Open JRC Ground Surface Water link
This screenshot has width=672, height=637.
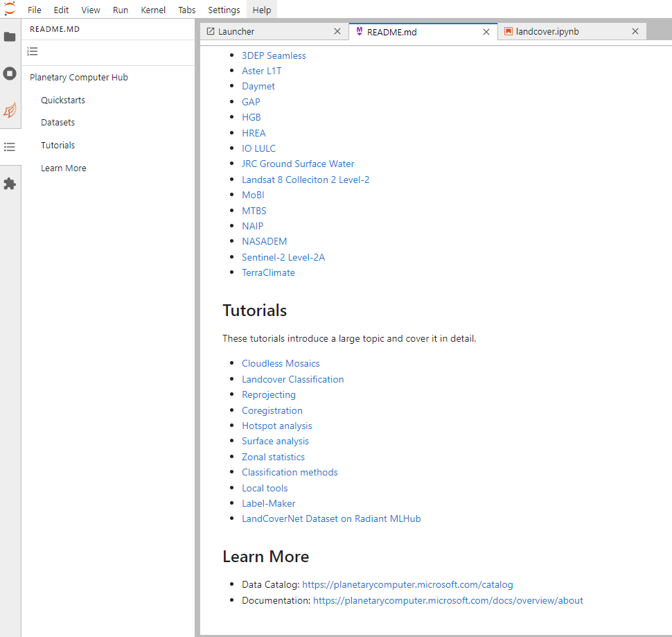click(x=298, y=164)
